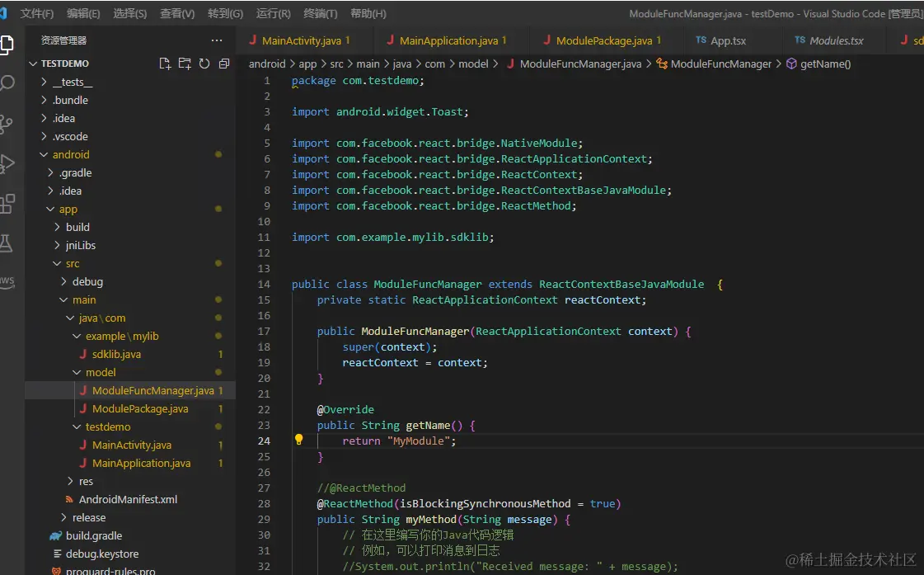Click the Java icon in MainActivity.java tab
The height and width of the screenshot is (575, 924).
click(253, 40)
